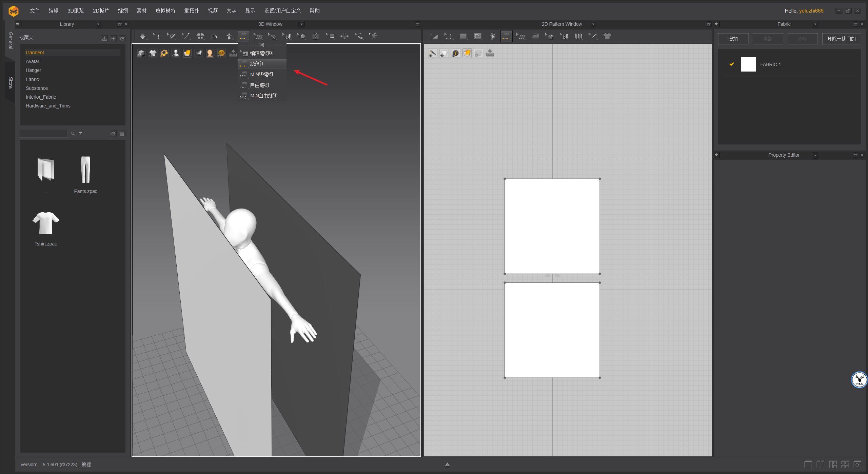
Task: Click the walking avatar animation icon
Action: pos(374,36)
